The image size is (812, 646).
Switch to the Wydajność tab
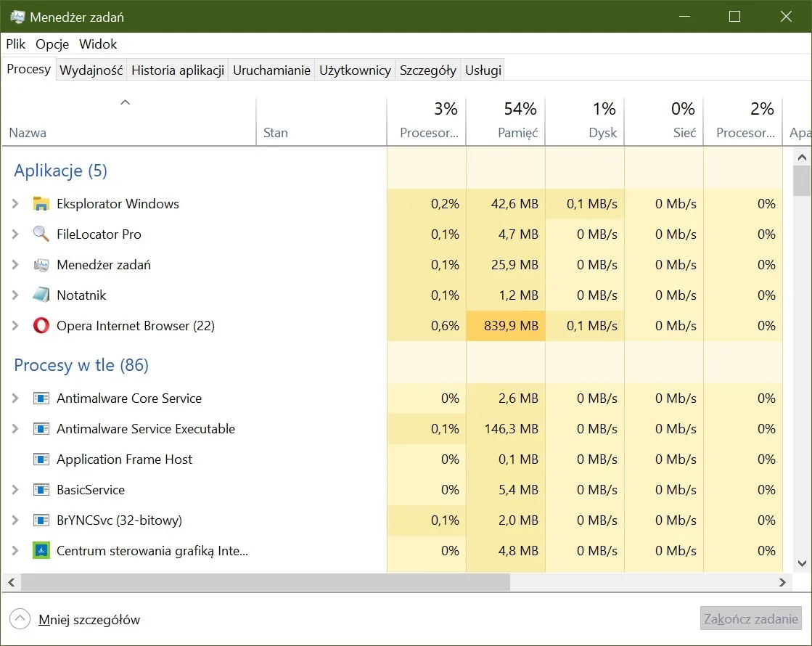[x=91, y=70]
